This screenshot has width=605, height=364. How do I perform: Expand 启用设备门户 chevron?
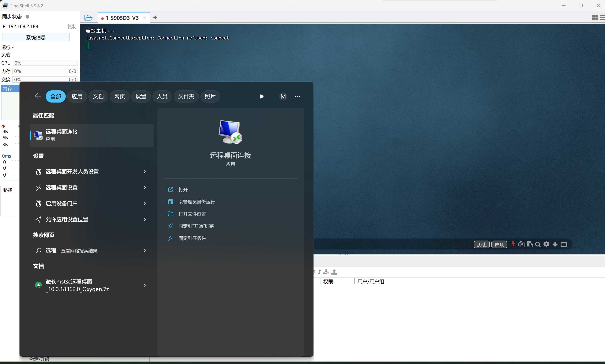145,204
